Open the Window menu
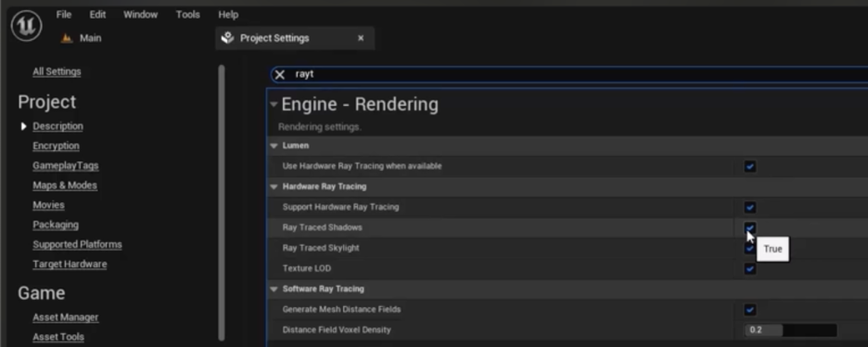868x347 pixels. [141, 15]
